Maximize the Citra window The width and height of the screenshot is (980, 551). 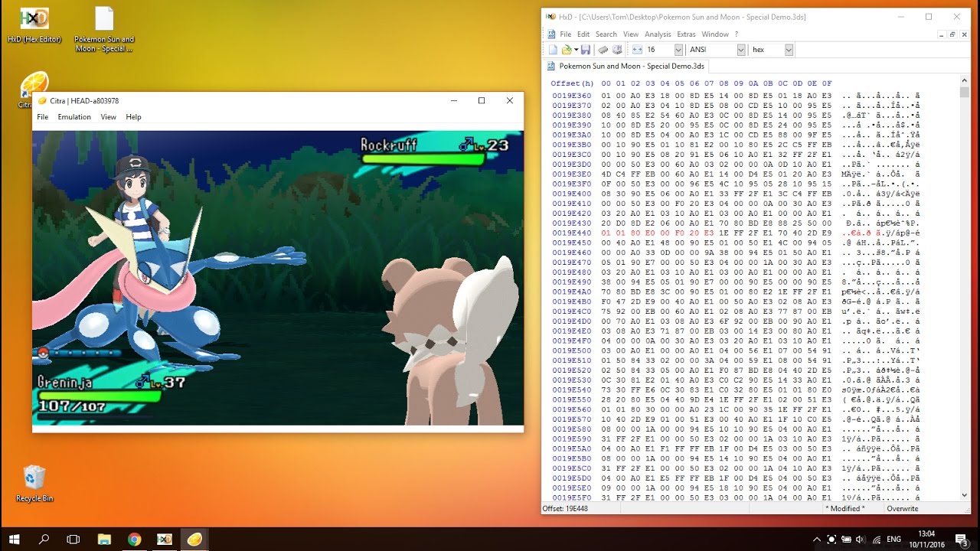pyautogui.click(x=482, y=101)
